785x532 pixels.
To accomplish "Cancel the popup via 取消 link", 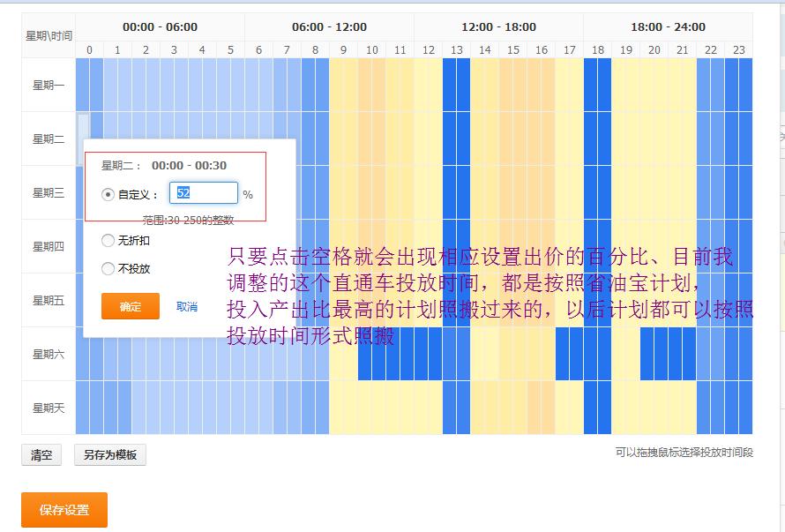I will (x=187, y=306).
